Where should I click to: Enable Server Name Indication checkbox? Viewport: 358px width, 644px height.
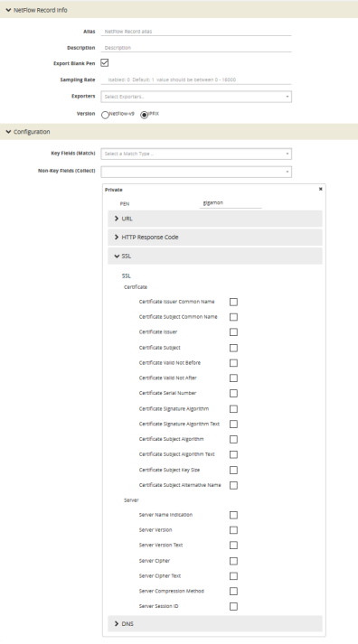pos(233,515)
